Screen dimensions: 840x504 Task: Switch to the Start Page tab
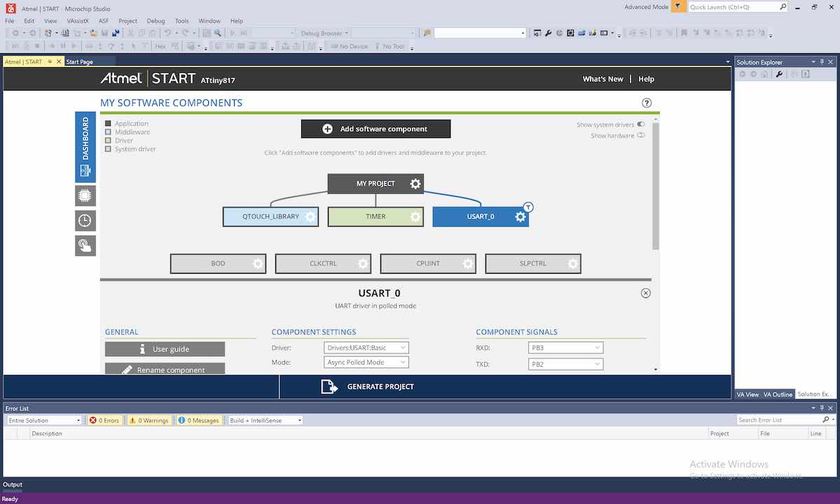click(79, 62)
